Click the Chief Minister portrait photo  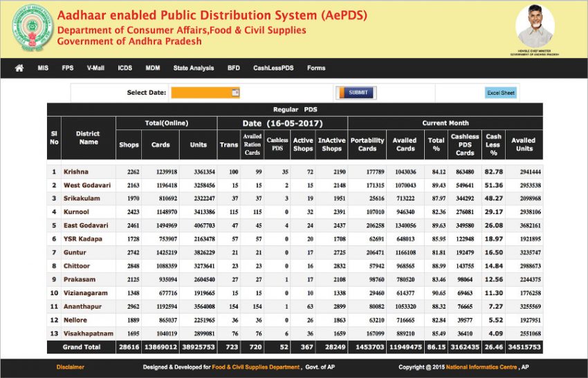[535, 26]
